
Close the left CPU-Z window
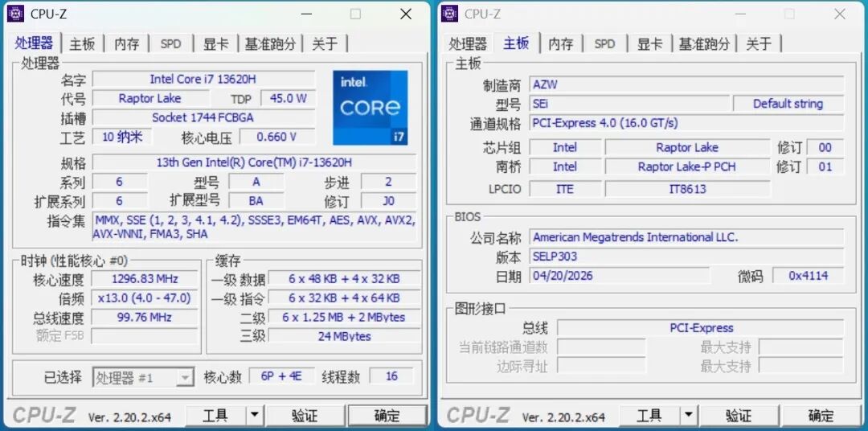pos(406,14)
